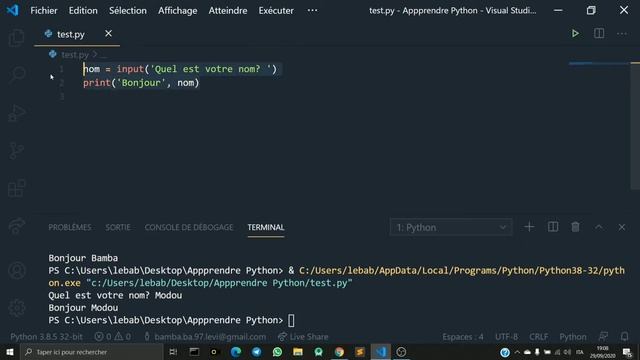Open Telegram from the taskbar
Screen dimensions: 640x360
(x=256, y=352)
